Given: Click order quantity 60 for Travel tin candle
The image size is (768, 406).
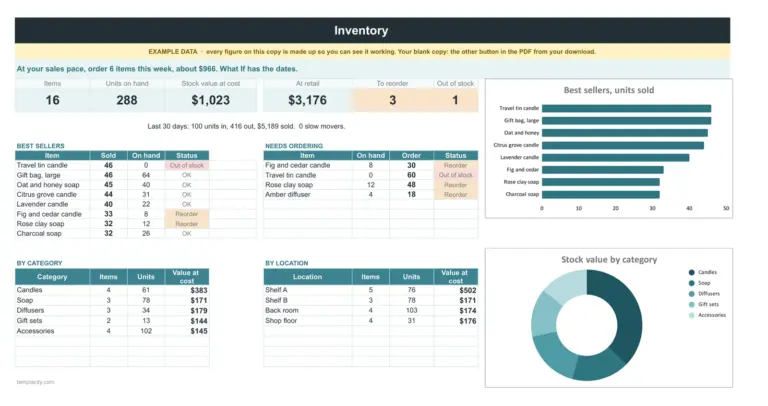Looking at the screenshot, I should (411, 175).
